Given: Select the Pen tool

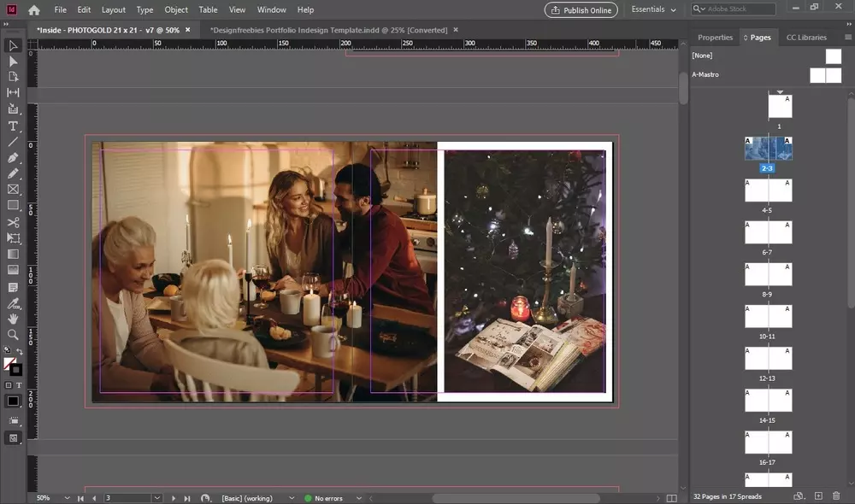Looking at the screenshot, I should 13,158.
